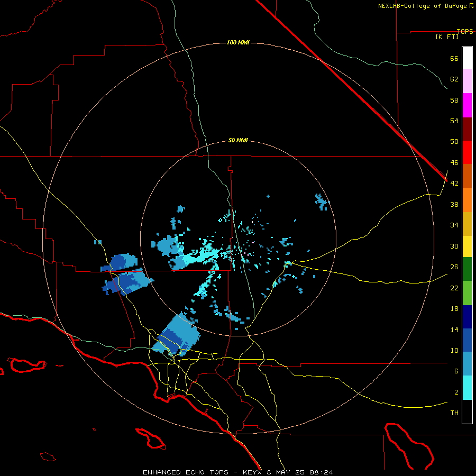Select the yellow legend swatch
This screenshot has height=476, width=476.
click(467, 246)
